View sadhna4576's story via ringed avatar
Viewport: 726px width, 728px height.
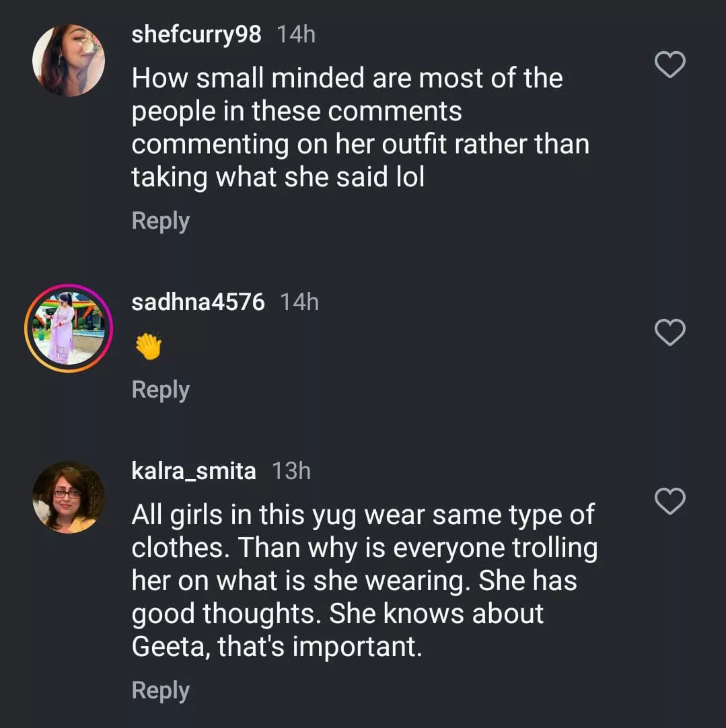coord(69,328)
